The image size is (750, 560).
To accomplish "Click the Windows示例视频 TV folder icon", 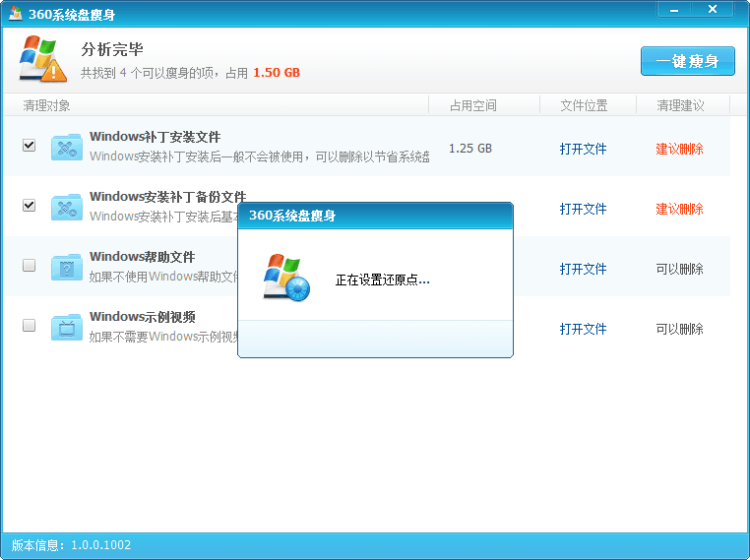I will (67, 328).
